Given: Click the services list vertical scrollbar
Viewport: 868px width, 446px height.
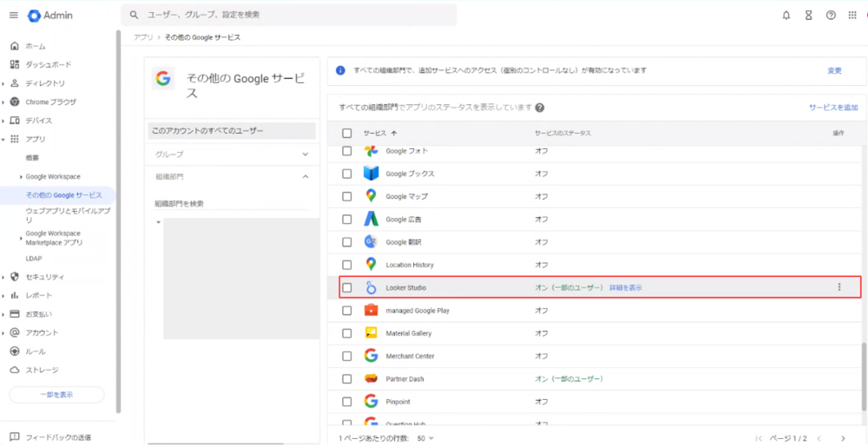Looking at the screenshot, I should tap(865, 377).
